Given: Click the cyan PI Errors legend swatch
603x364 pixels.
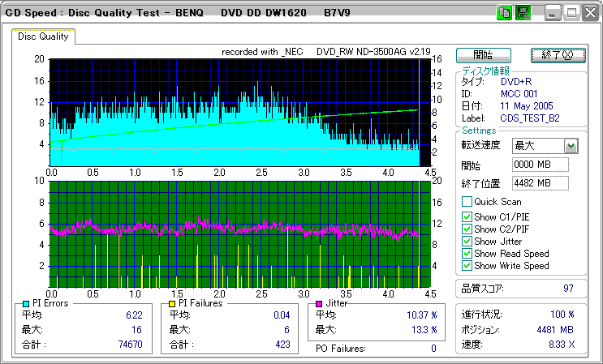Looking at the screenshot, I should click(x=26, y=303).
